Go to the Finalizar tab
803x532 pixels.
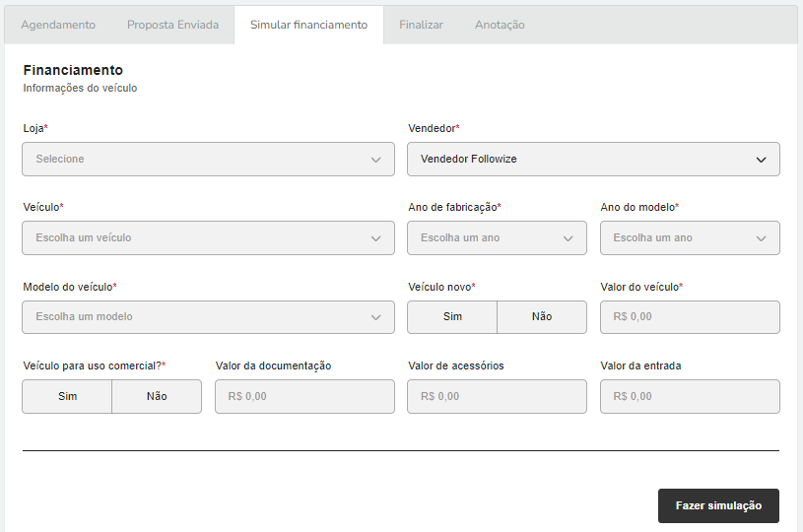tap(421, 25)
